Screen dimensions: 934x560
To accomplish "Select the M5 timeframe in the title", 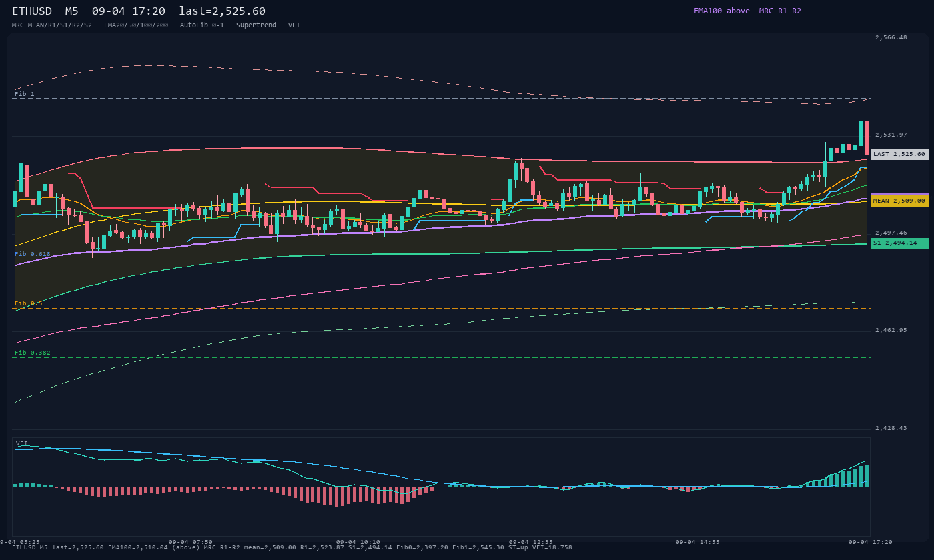I will (x=72, y=11).
